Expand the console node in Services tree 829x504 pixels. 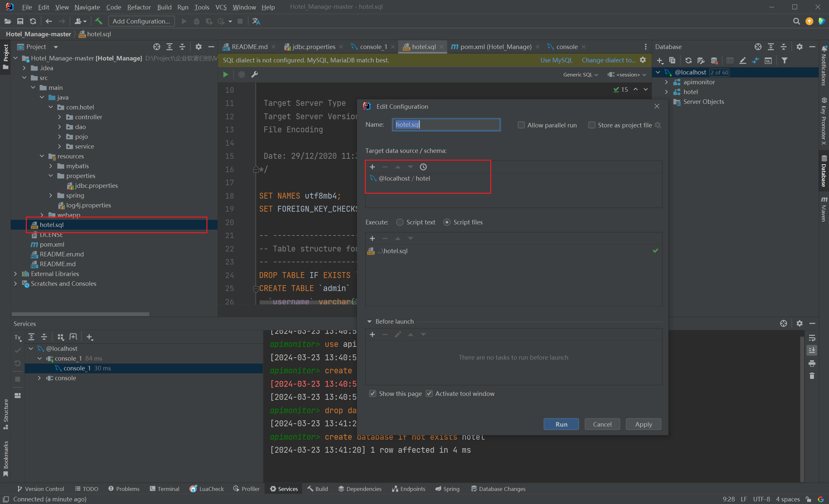[40, 378]
